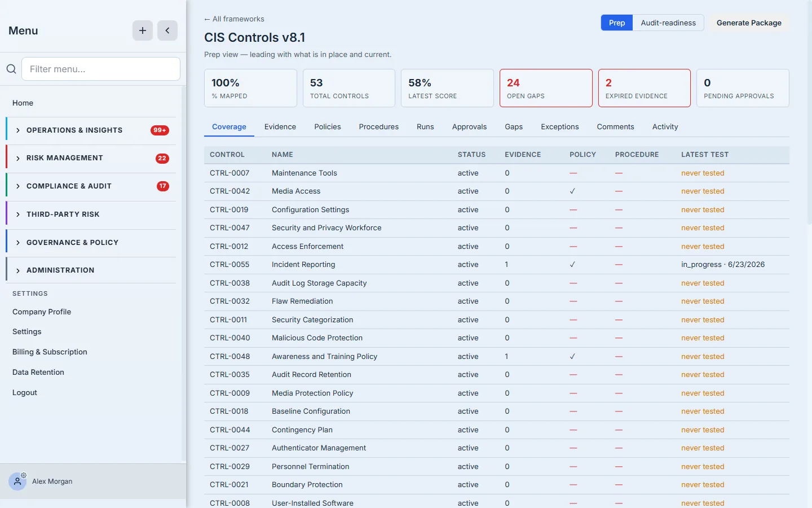This screenshot has height=508, width=812.
Task: Open Settings menu item
Action: [x=27, y=332]
